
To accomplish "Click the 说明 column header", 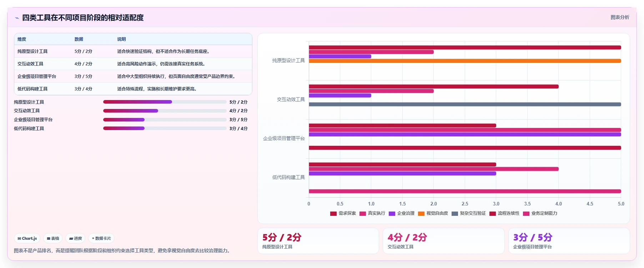I will pos(122,39).
